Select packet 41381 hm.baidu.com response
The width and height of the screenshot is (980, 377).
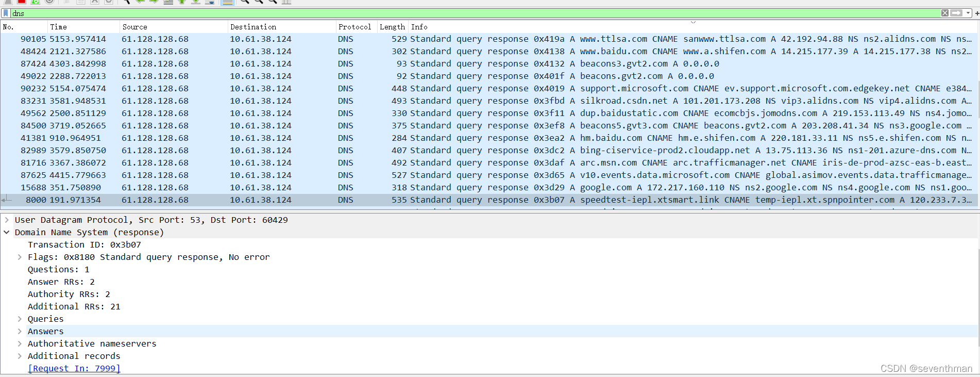(489, 138)
